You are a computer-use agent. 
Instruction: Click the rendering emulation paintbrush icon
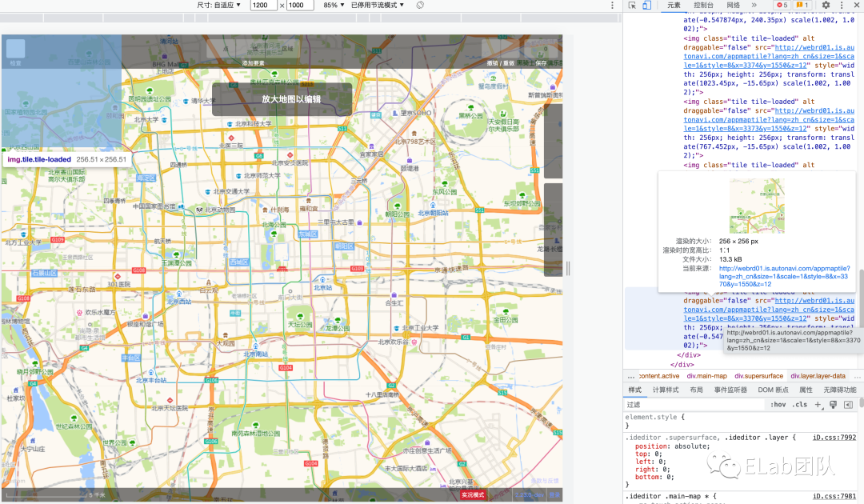coord(833,404)
